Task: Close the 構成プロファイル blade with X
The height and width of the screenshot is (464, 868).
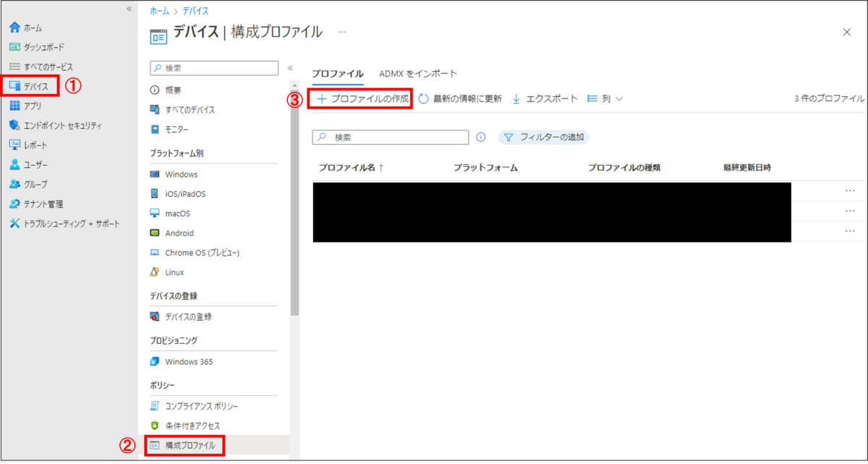Action: (x=847, y=32)
